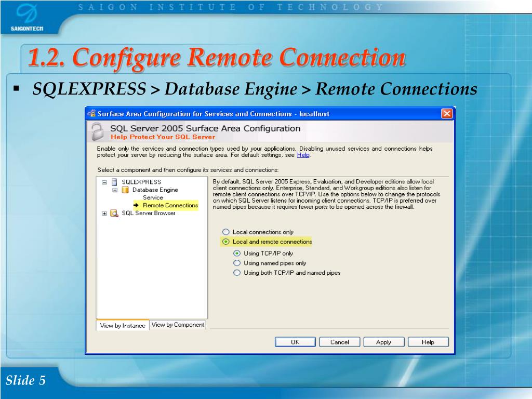Image resolution: width=532 pixels, height=399 pixels.
Task: Close the Surface Area Configuration dialog
Action: coord(446,114)
